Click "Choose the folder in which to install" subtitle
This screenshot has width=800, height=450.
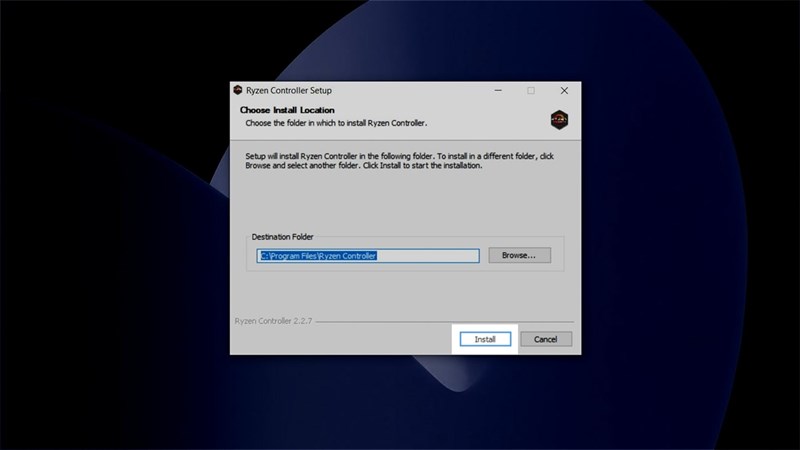(x=336, y=123)
